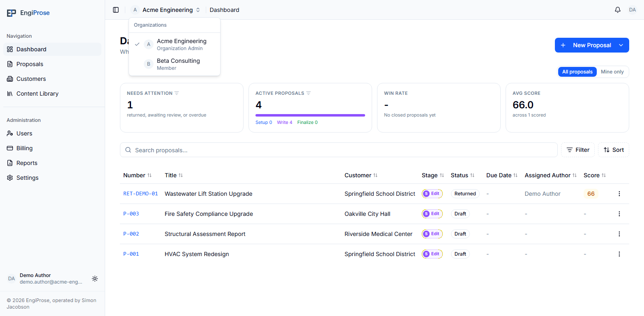The height and width of the screenshot is (316, 644).
Task: Click the Needs Attention filter icon
Action: [177, 93]
